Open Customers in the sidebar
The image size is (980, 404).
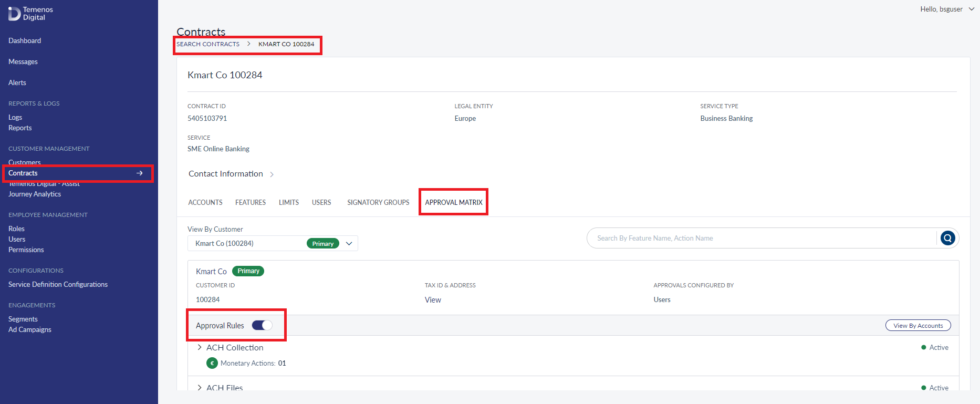(x=24, y=162)
